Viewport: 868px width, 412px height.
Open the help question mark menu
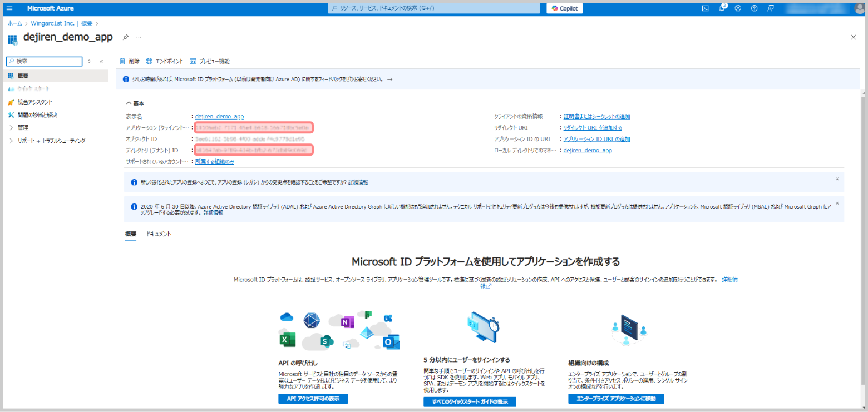[754, 8]
